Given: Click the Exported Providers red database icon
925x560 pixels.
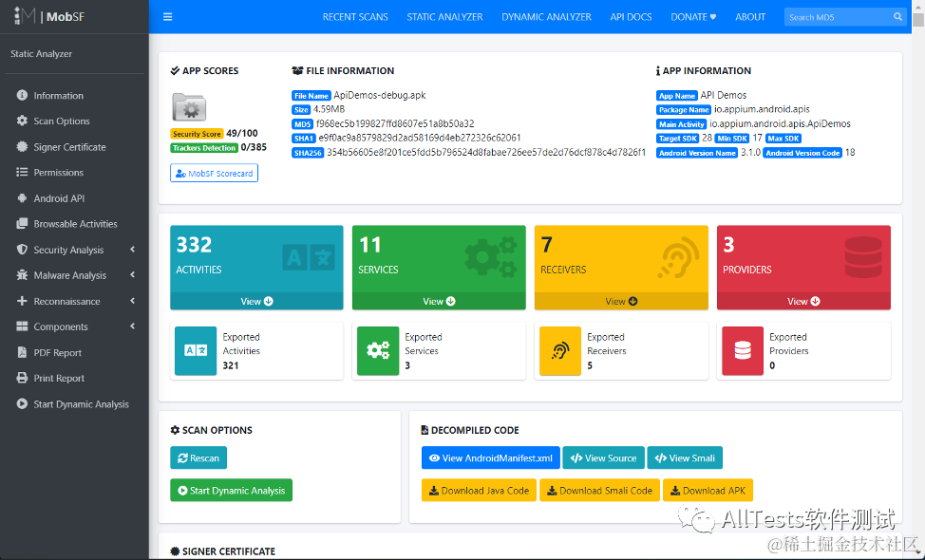Looking at the screenshot, I should (743, 351).
